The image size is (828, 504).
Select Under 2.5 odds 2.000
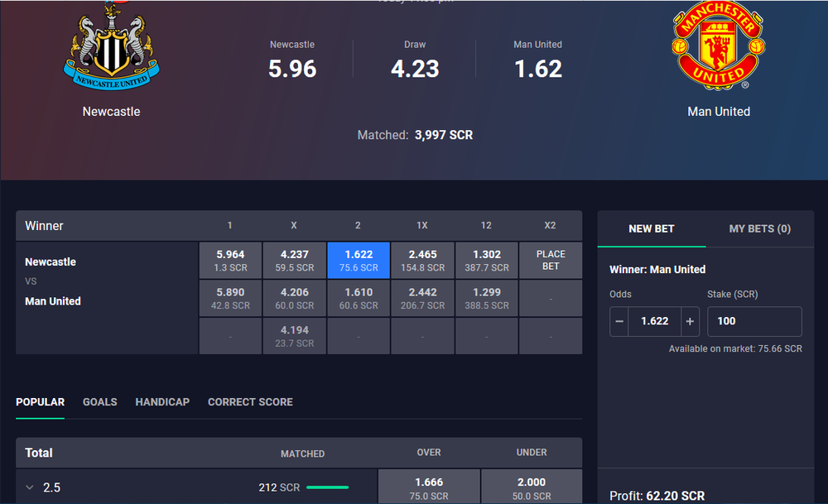[532, 487]
